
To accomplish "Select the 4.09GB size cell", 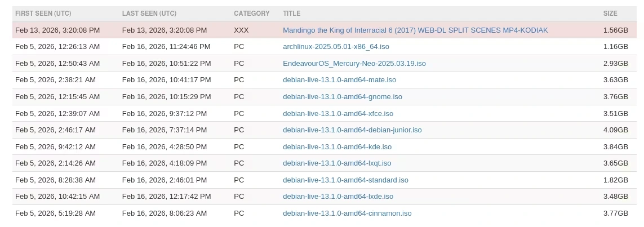I will click(615, 130).
